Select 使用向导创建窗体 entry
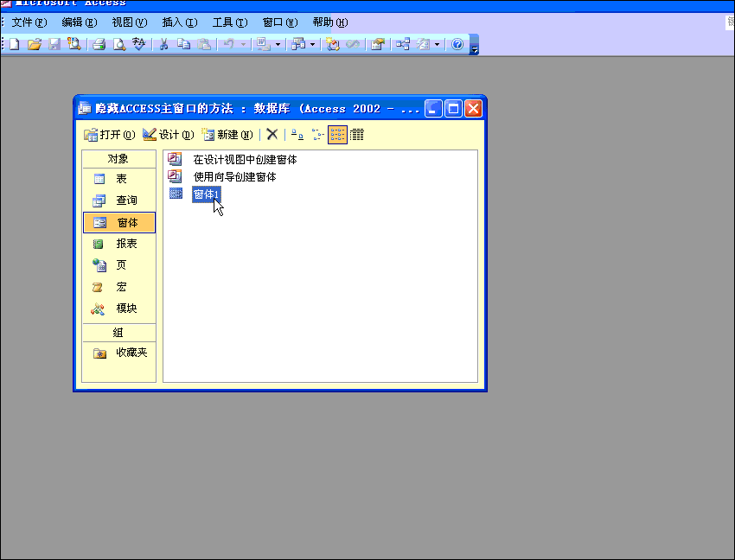This screenshot has height=560, width=735. tap(234, 176)
